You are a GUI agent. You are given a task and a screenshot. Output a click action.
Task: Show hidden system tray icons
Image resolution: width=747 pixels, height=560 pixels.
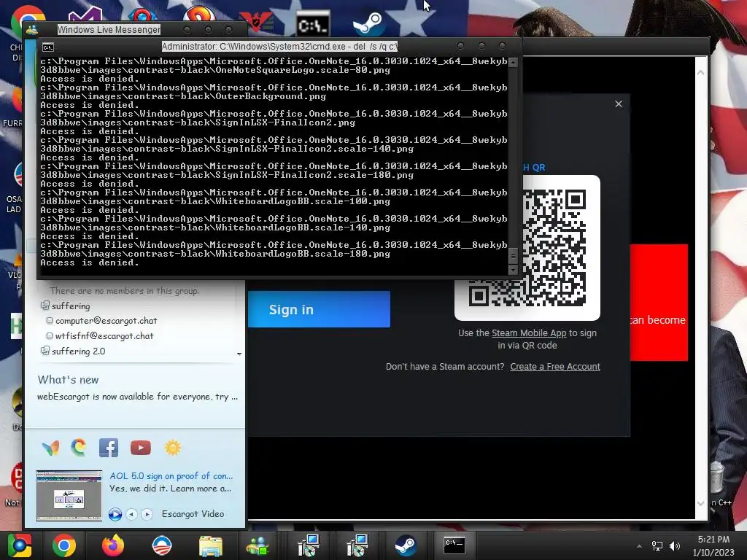click(639, 546)
